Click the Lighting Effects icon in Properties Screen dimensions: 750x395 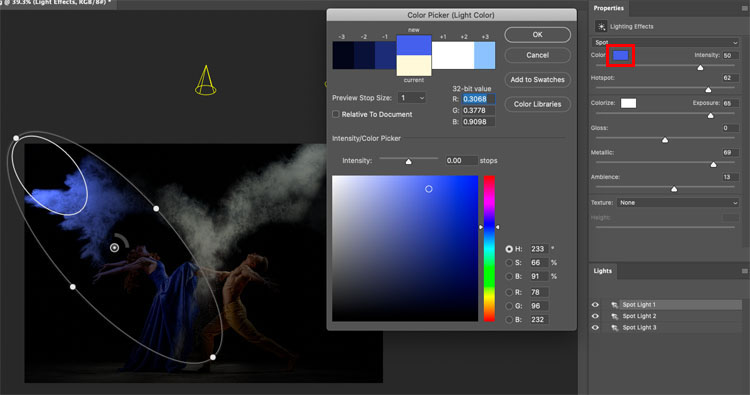[x=601, y=26]
